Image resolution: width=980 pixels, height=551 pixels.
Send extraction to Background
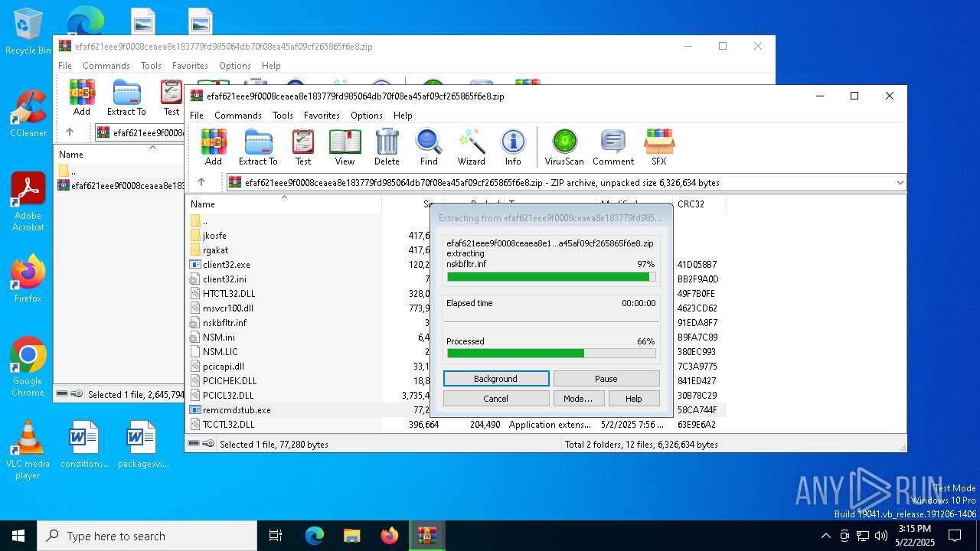[496, 379]
